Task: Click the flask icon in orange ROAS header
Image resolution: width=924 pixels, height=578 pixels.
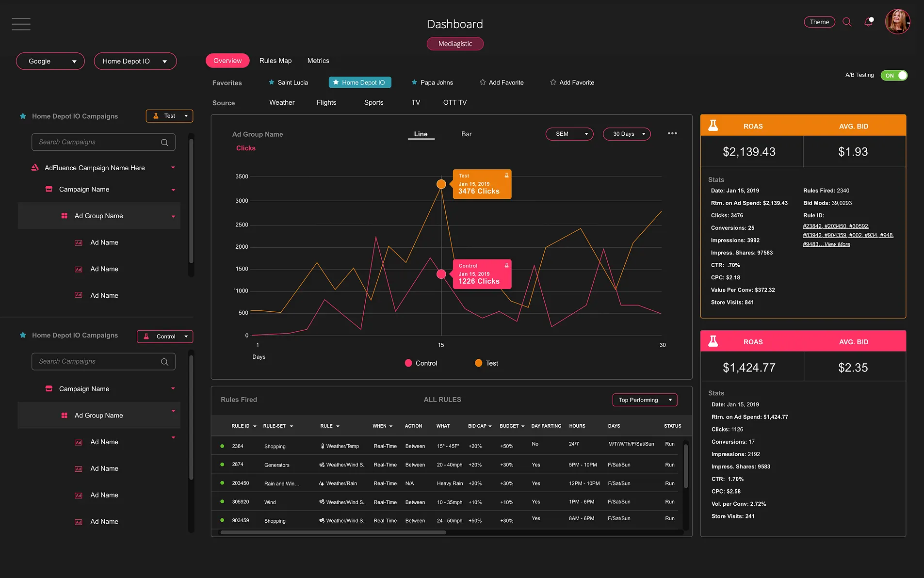Action: [x=713, y=126]
